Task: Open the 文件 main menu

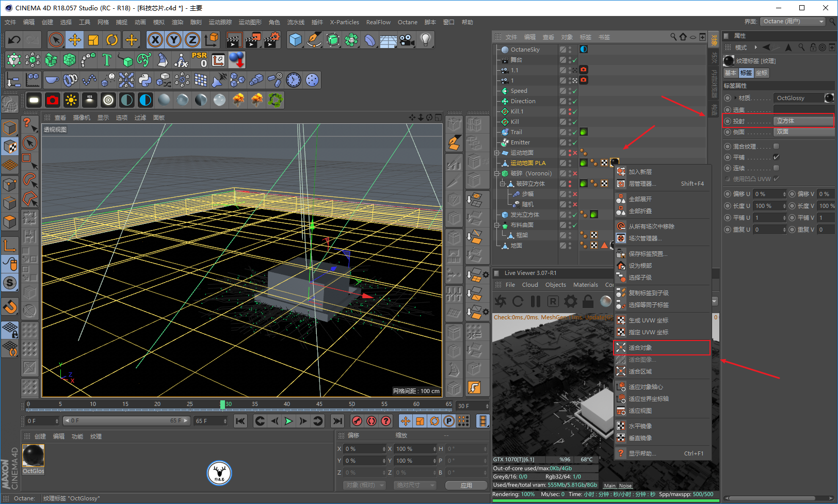Action: click(x=10, y=22)
